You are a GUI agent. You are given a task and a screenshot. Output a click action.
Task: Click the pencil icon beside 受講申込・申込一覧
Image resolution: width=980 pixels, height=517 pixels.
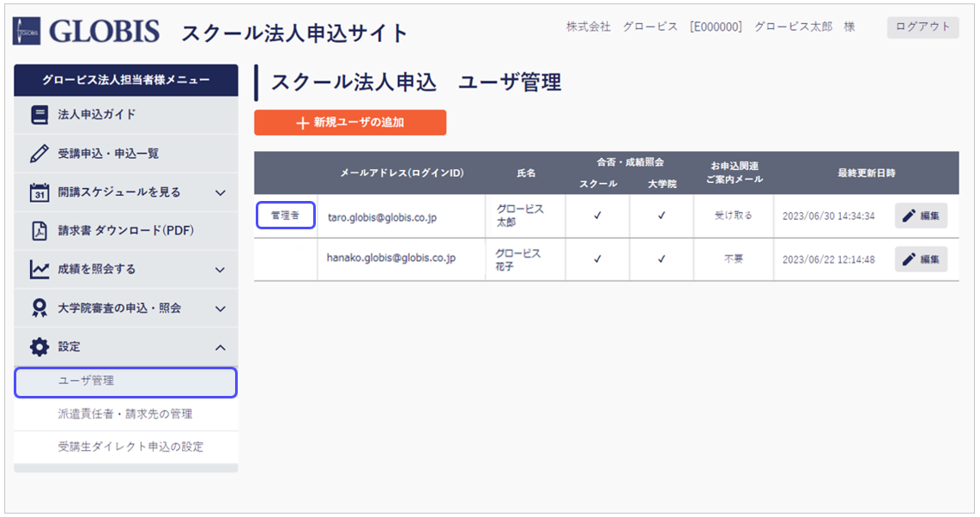click(x=39, y=154)
